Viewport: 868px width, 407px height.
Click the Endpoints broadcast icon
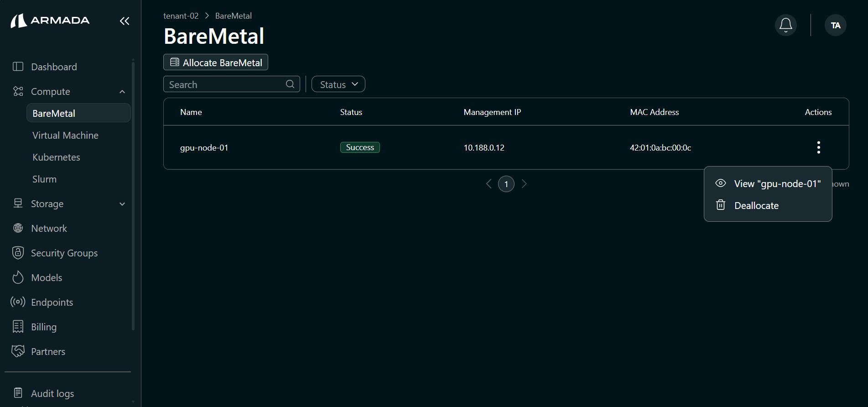(18, 302)
